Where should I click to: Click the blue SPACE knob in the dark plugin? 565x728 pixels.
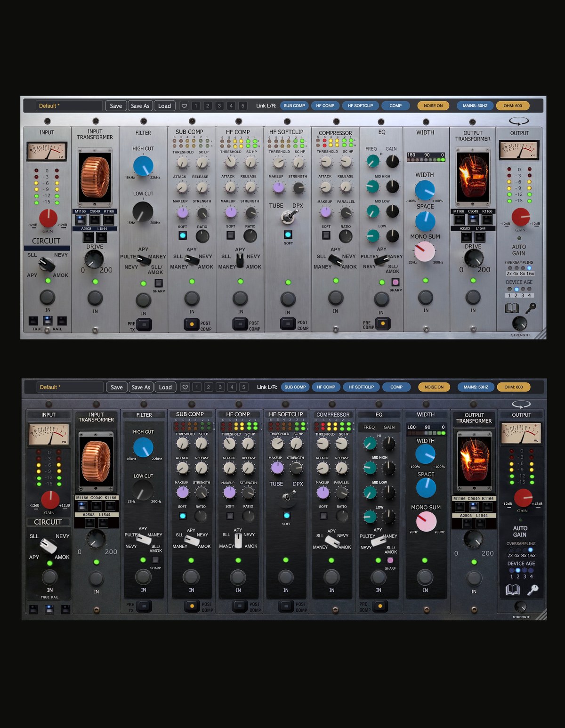426,488
